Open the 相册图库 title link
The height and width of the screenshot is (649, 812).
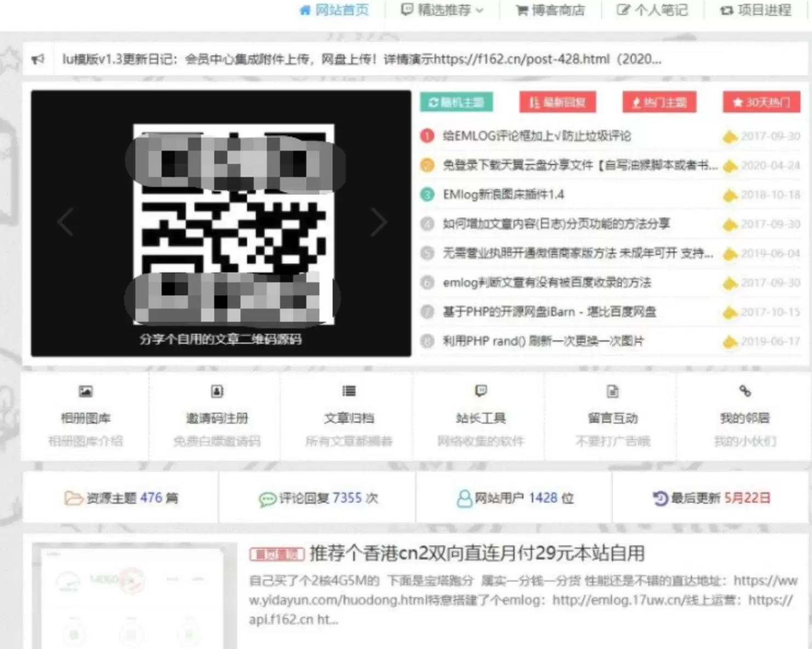(85, 418)
